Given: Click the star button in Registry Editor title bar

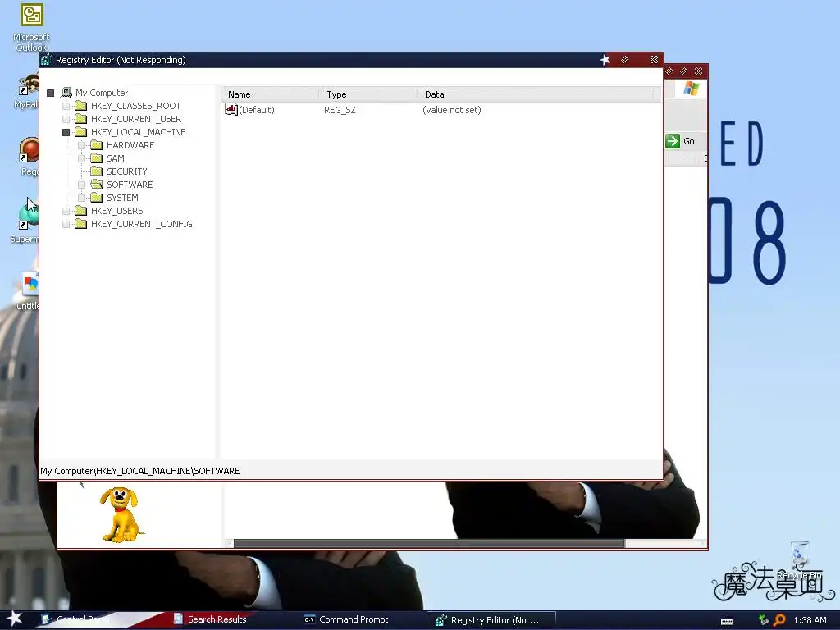Looking at the screenshot, I should [x=605, y=59].
